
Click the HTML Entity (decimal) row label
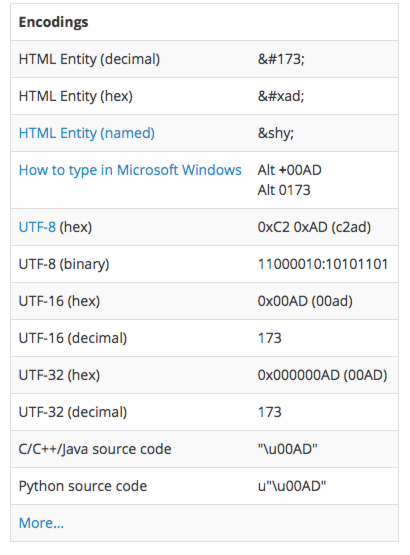pos(90,59)
